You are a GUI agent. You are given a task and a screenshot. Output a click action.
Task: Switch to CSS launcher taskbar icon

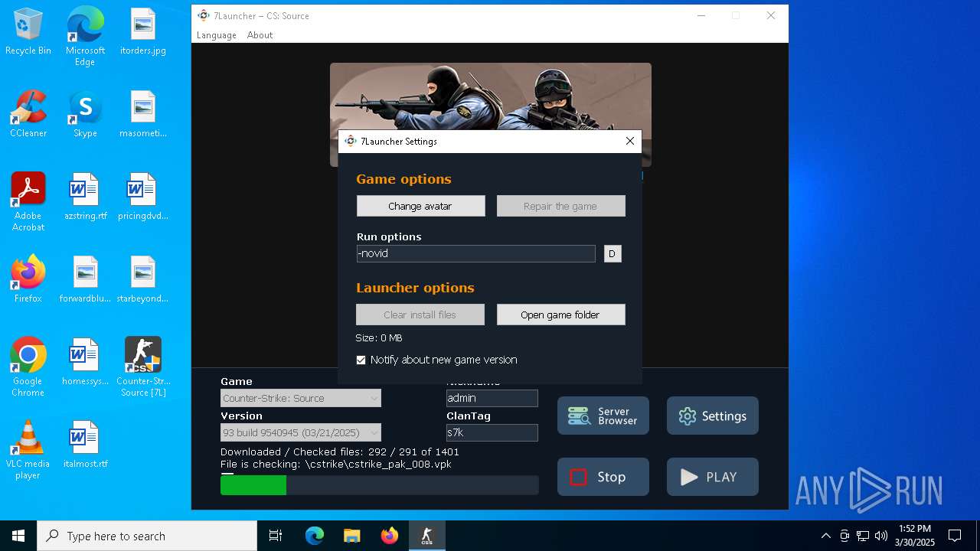426,536
